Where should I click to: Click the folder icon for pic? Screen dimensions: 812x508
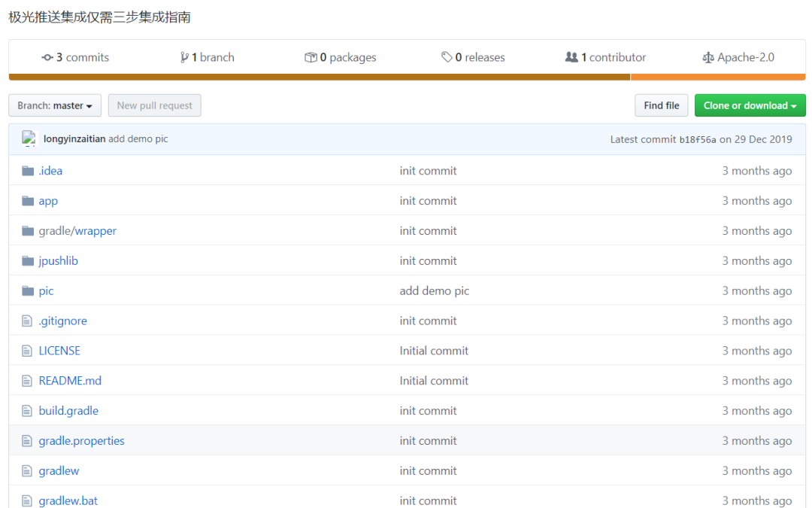coord(28,291)
